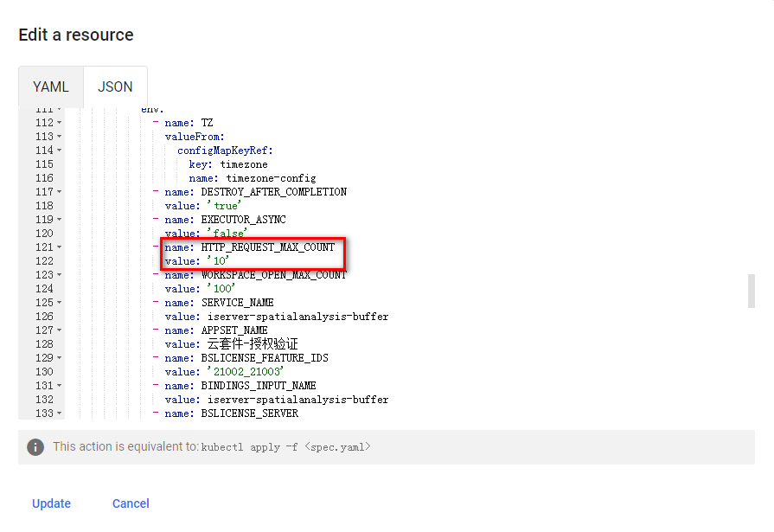Click iserver-spatialanalysis-buffer value on line 126
Viewport: 774px width, 532px height.
pos(297,316)
